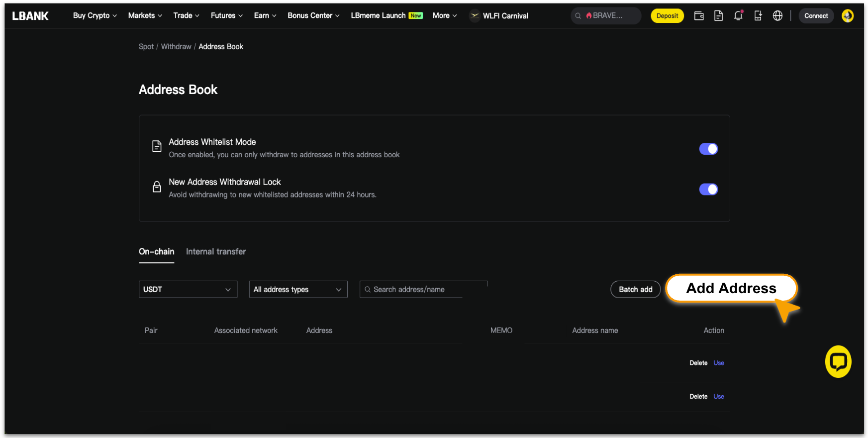This screenshot has height=438, width=868.
Task: Click the mobile app download icon
Action: (758, 16)
